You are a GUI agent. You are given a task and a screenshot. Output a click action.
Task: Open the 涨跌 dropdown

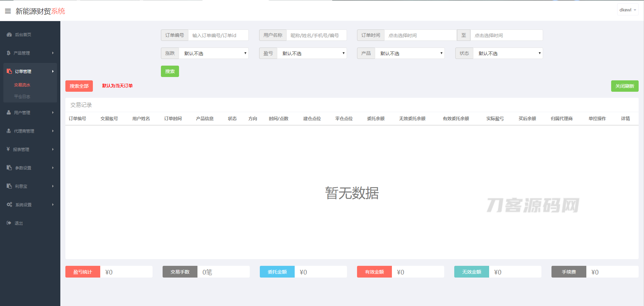(214, 53)
